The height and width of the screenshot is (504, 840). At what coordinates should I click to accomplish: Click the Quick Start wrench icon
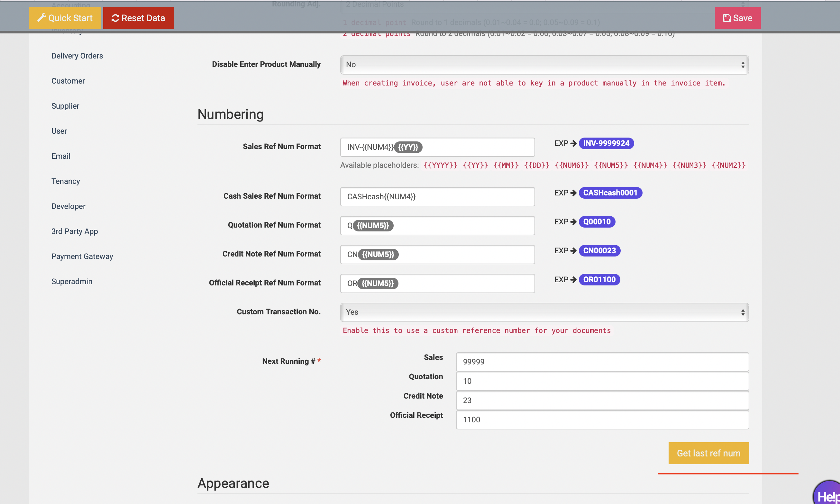pyautogui.click(x=41, y=18)
